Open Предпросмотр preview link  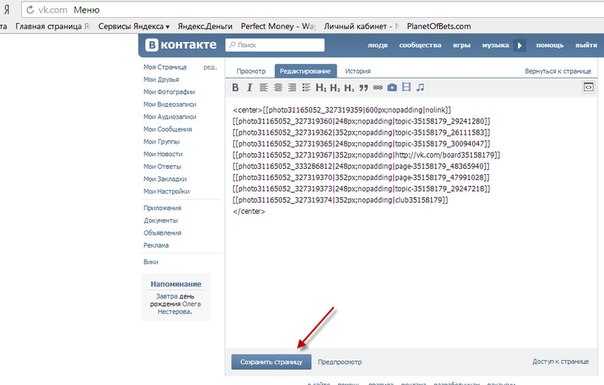[340, 362]
